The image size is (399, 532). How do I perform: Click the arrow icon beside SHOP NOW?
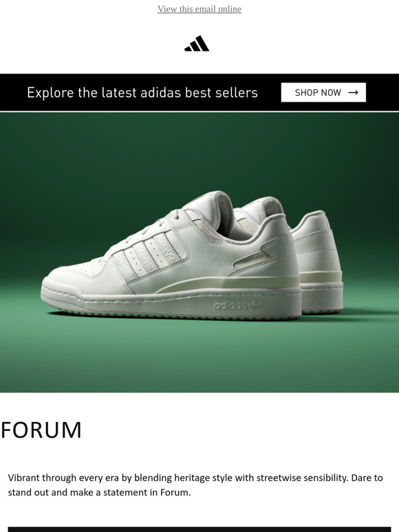click(x=353, y=92)
